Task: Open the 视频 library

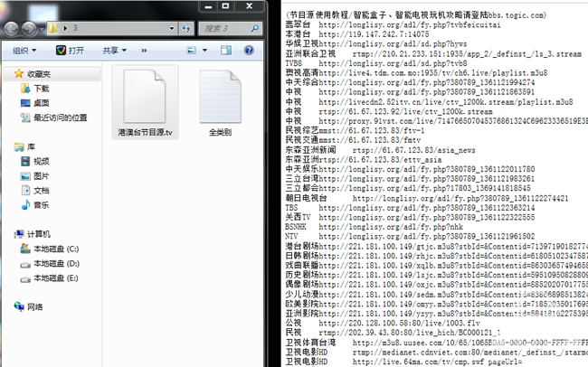Action: pyautogui.click(x=35, y=162)
